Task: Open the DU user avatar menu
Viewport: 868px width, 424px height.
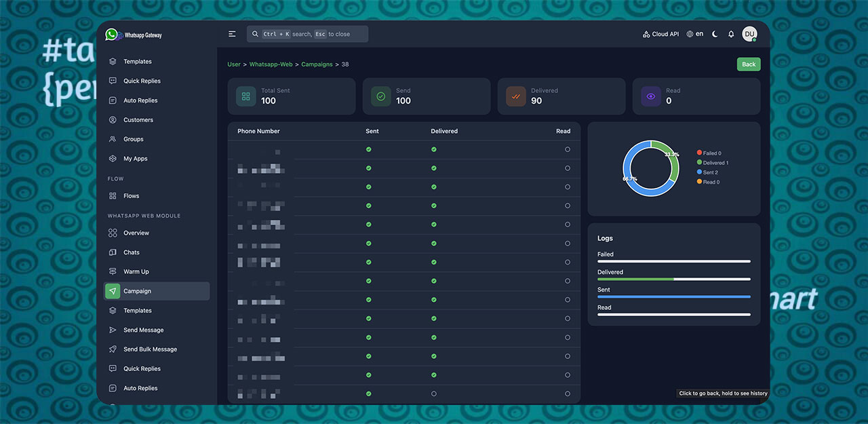Action: (x=749, y=34)
